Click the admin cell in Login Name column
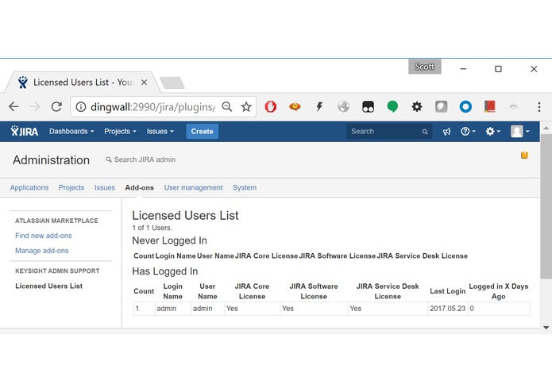 click(173, 309)
